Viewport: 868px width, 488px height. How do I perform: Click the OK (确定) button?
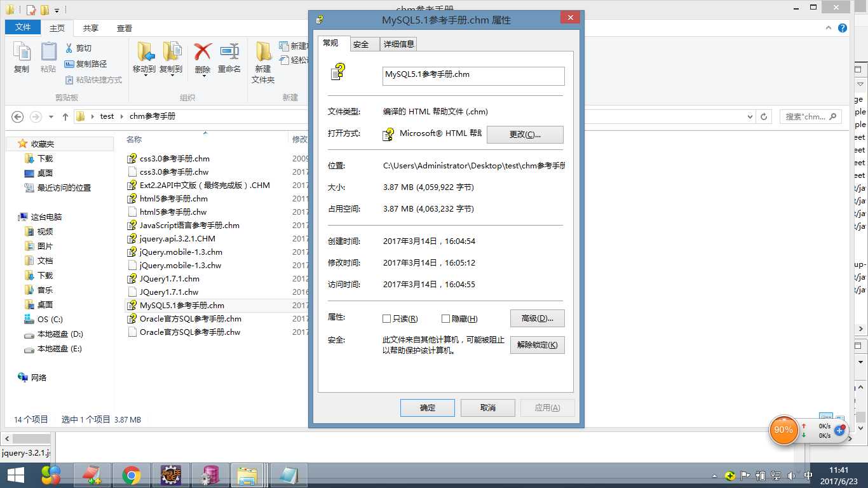(428, 408)
